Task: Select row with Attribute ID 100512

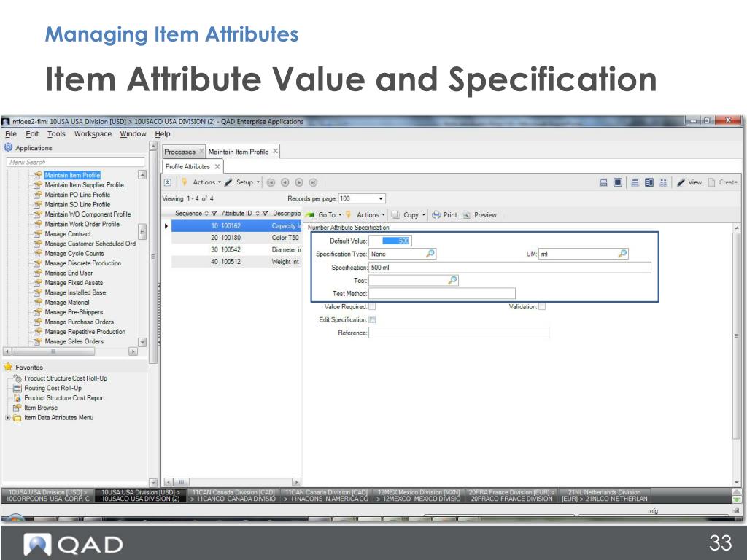Action: pos(236,262)
